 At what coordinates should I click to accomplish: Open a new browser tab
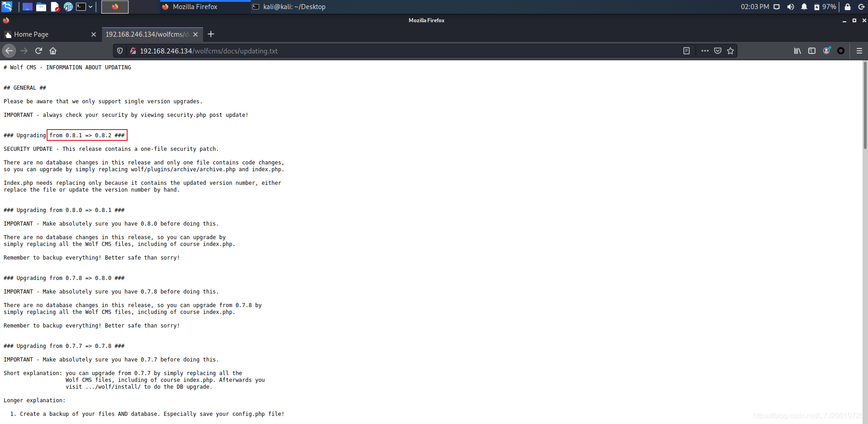[x=211, y=34]
